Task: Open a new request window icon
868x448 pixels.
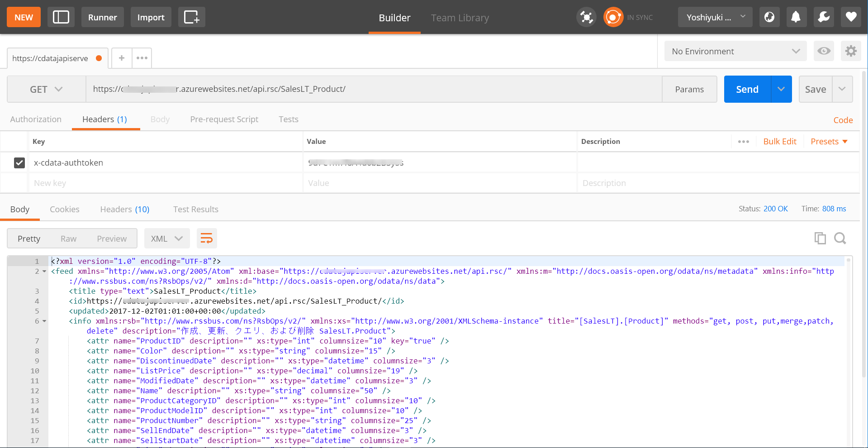Action: (x=191, y=17)
